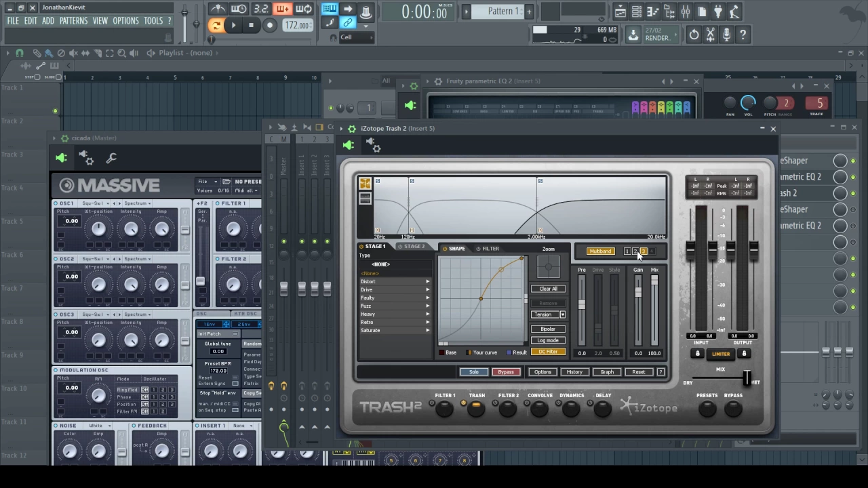Screen dimensions: 868x488
Task: Click the Reset button in Trash 2
Action: pyautogui.click(x=639, y=372)
